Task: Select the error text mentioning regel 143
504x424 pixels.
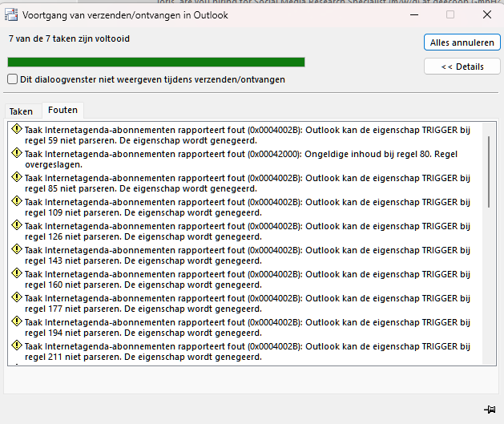Action: click(248, 255)
